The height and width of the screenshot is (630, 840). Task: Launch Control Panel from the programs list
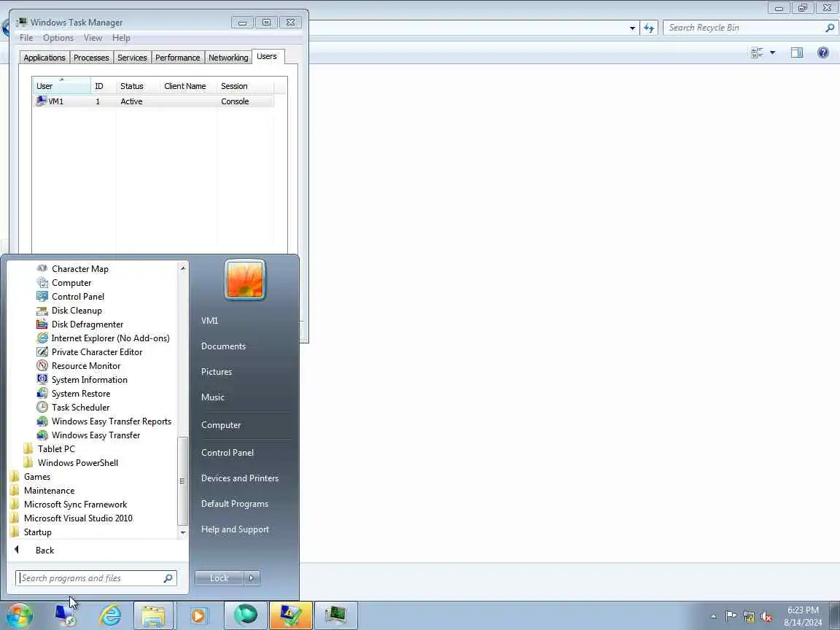[x=70, y=297]
